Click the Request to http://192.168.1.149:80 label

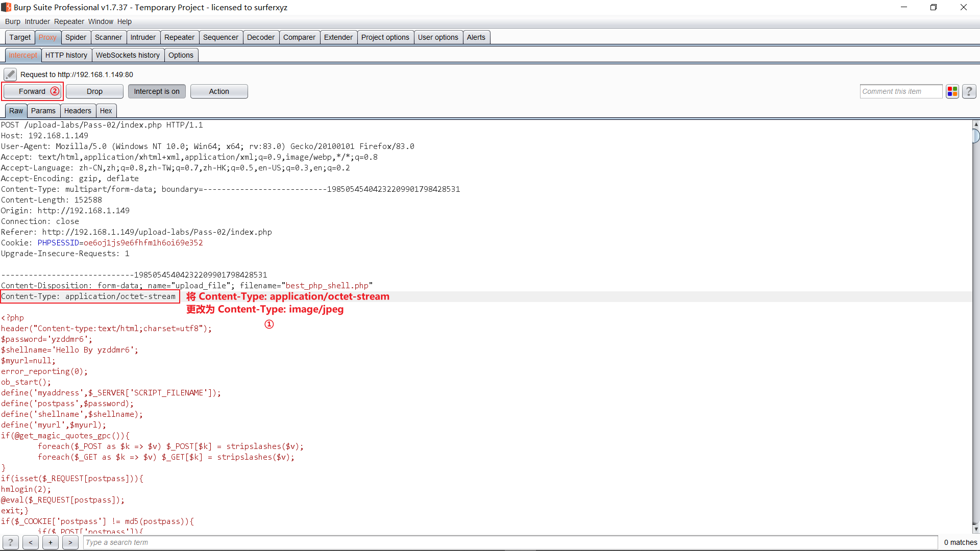pos(77,74)
